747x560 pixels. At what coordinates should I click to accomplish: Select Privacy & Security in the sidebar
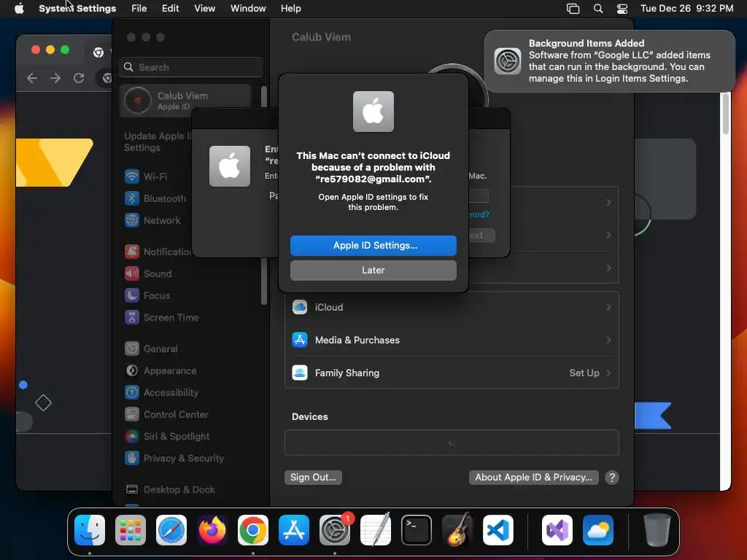click(174, 459)
